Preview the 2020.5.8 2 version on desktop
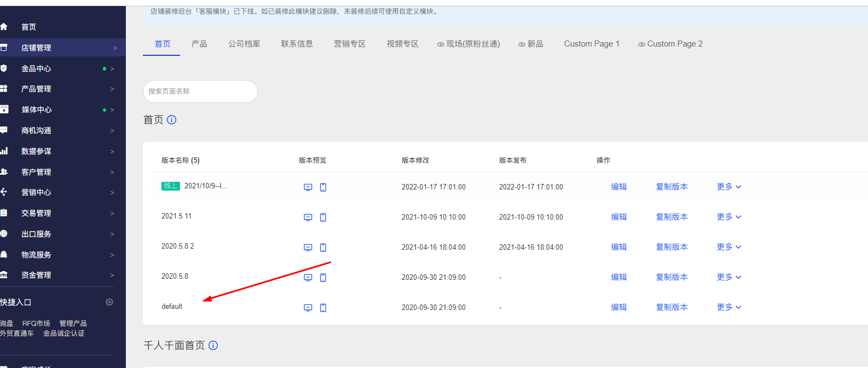 pos(308,248)
